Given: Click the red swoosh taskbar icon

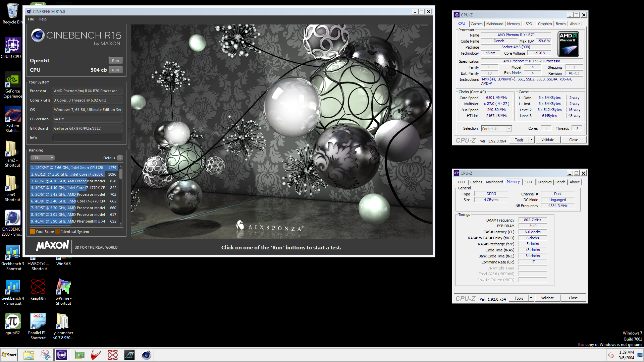Looking at the screenshot, I should [x=96, y=355].
